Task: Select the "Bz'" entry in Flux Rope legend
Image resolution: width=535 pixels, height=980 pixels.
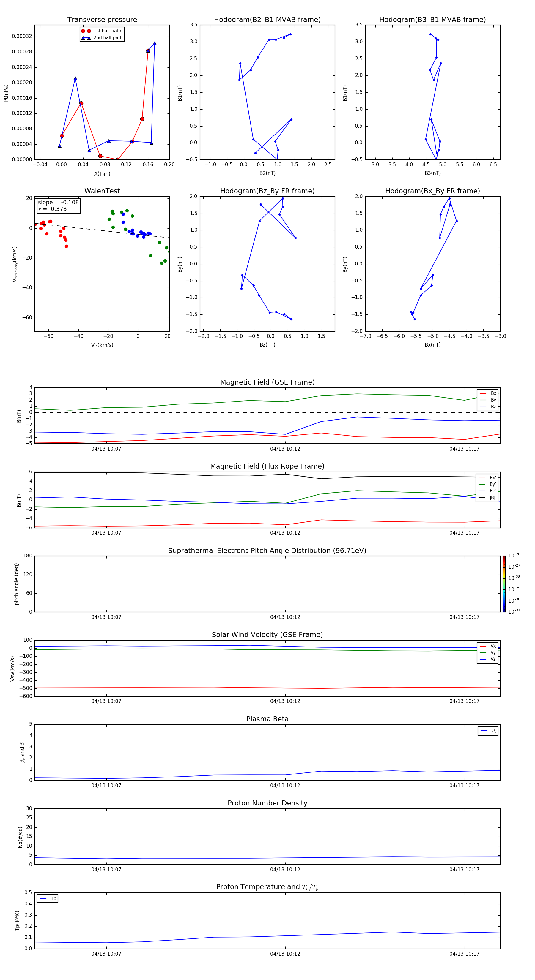Action: click(x=487, y=491)
